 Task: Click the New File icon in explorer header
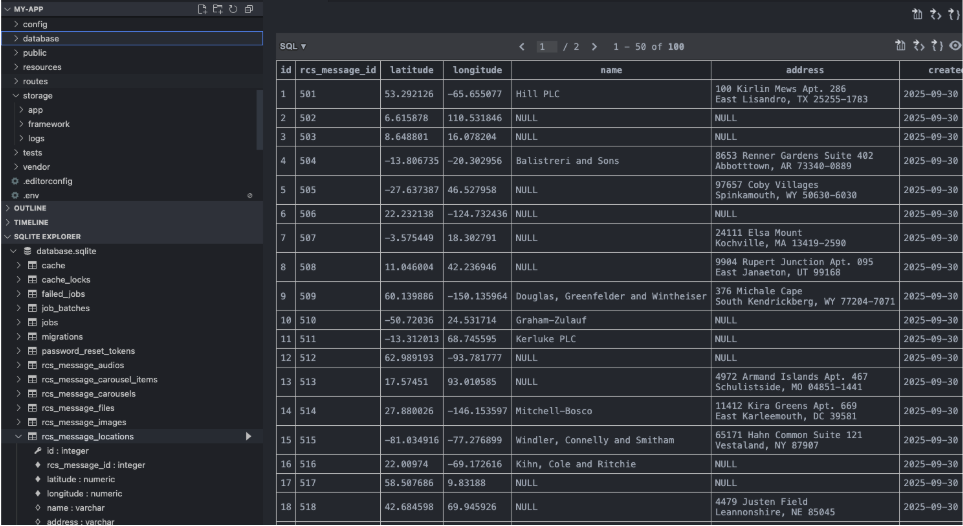[x=201, y=9]
